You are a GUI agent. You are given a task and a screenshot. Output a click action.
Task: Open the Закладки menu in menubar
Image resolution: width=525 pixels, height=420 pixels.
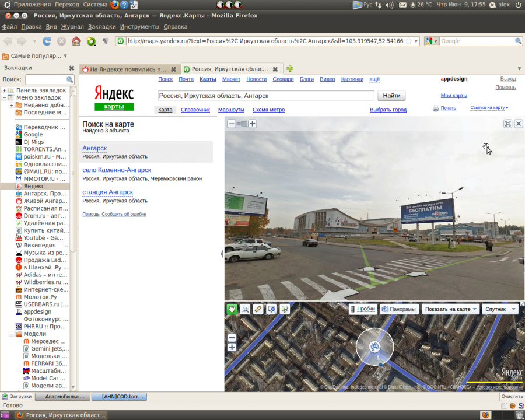[101, 27]
